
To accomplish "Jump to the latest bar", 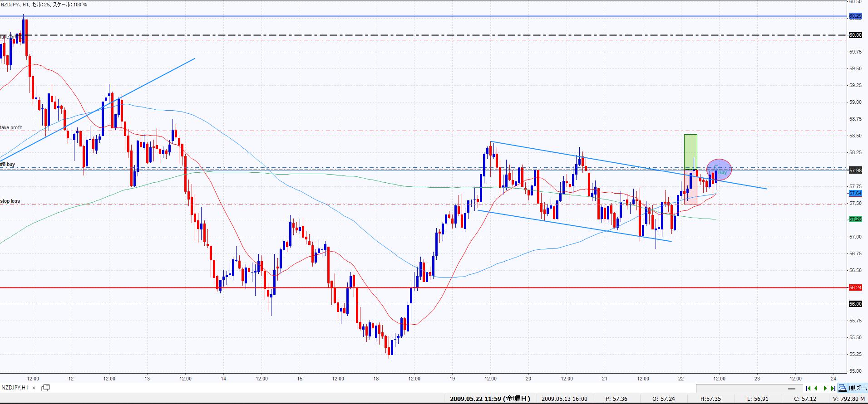I will [x=833, y=388].
